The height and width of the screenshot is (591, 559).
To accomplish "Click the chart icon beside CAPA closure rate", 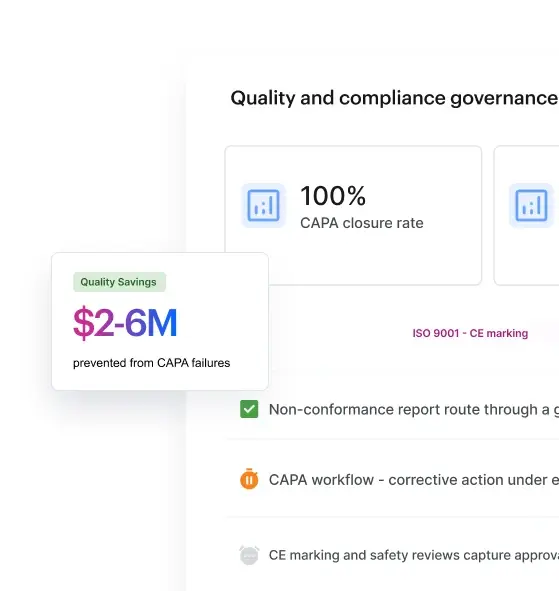I will point(263,205).
